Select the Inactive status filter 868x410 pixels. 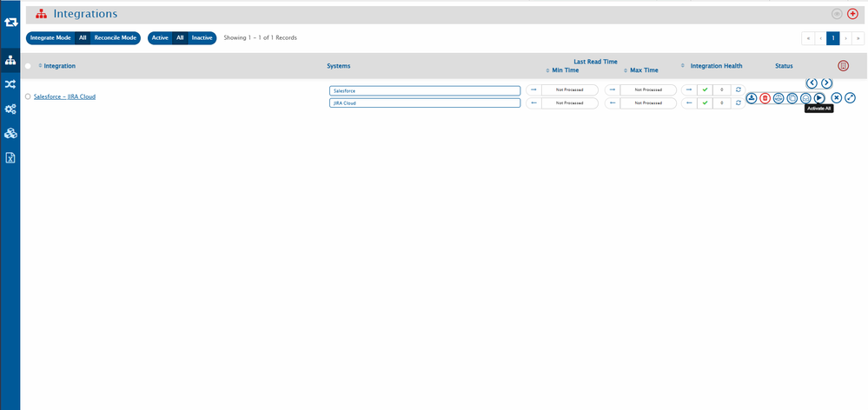[202, 38]
